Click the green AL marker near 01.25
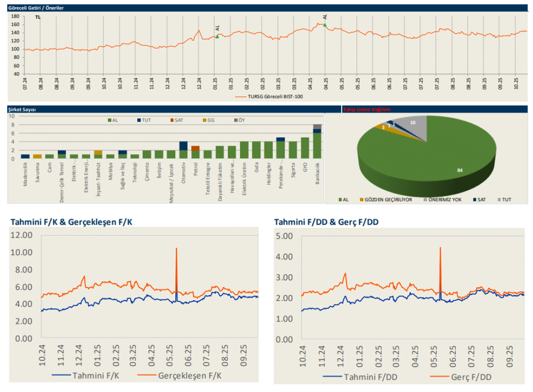533x392 pixels. coord(217,36)
